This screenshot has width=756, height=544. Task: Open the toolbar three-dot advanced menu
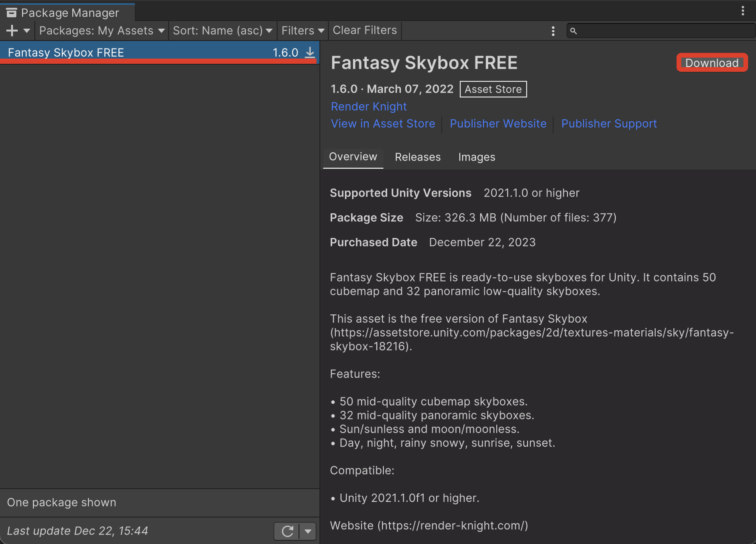pyautogui.click(x=553, y=31)
